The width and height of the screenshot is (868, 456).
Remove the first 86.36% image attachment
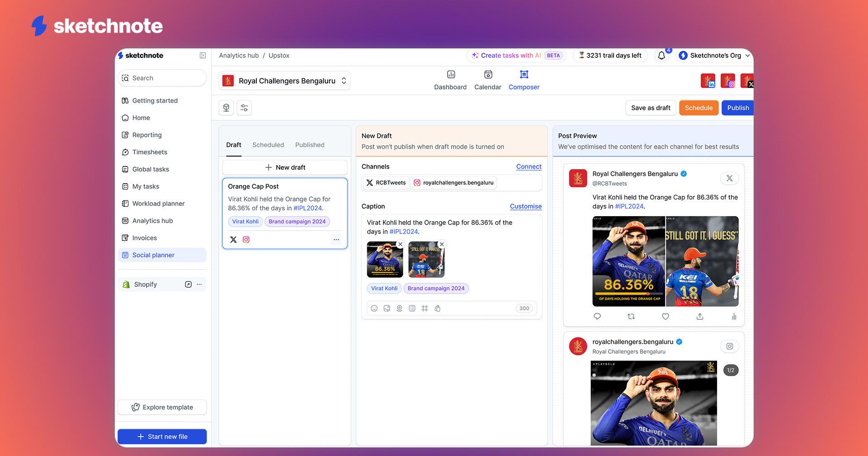coord(400,244)
